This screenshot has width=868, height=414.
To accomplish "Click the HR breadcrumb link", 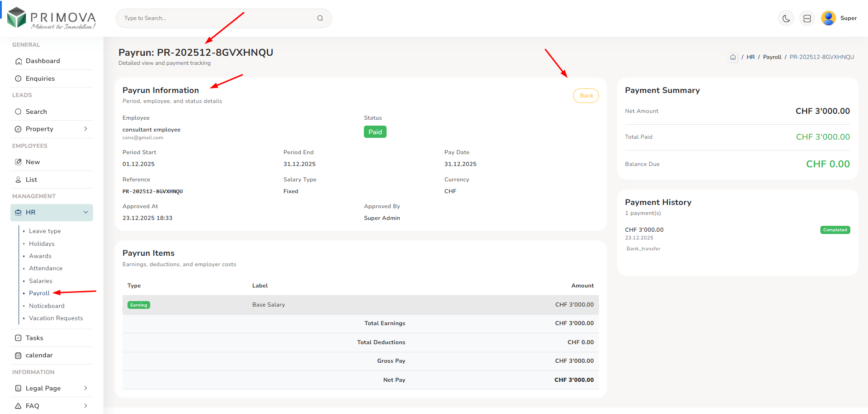I will (750, 57).
